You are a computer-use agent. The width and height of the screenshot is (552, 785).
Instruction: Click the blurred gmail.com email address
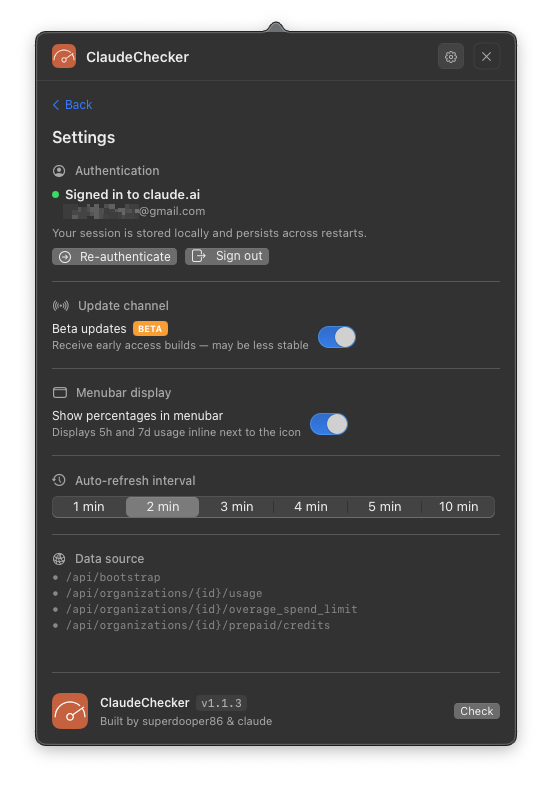coord(135,211)
